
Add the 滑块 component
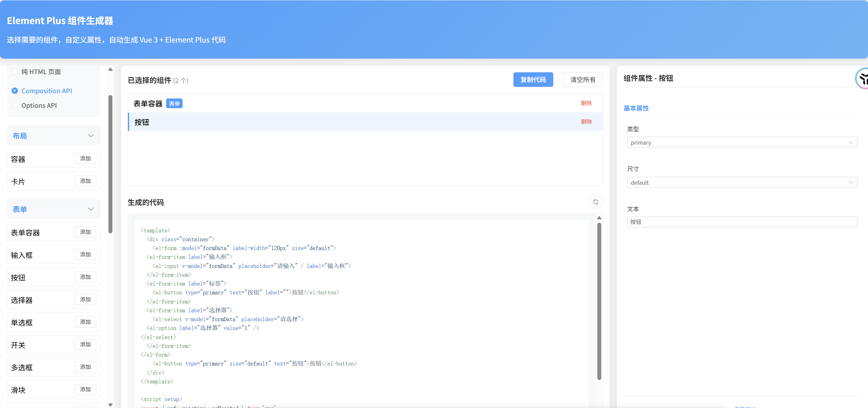point(85,389)
